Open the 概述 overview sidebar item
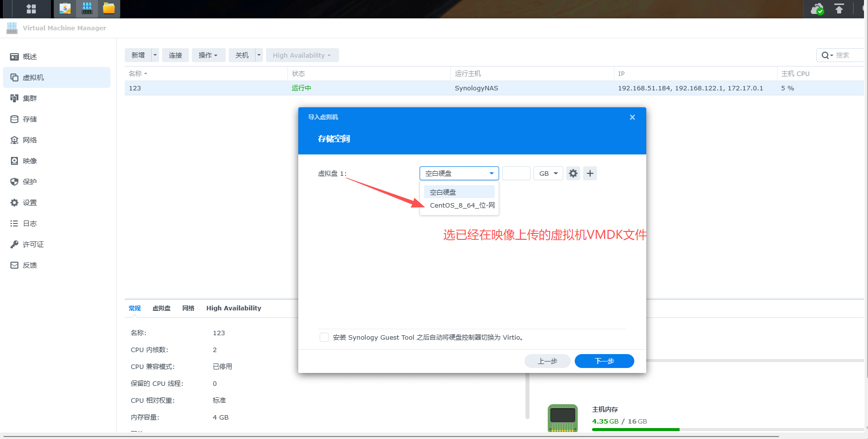The width and height of the screenshot is (868, 439). (57, 57)
